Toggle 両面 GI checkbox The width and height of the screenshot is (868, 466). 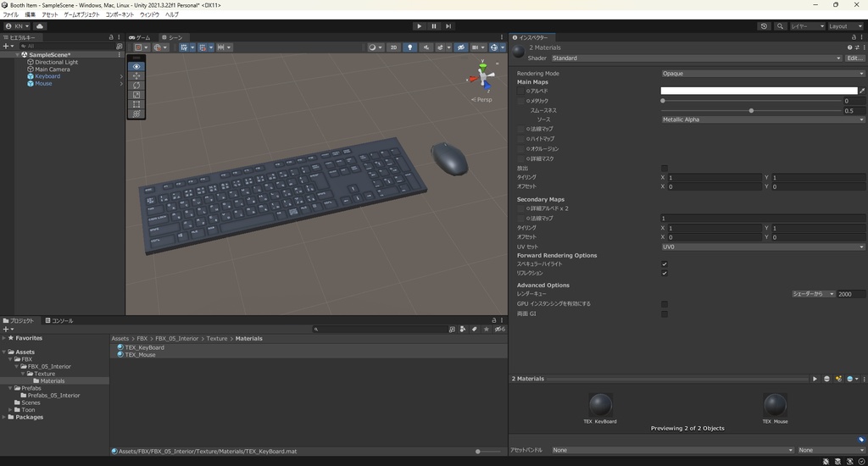(665, 313)
